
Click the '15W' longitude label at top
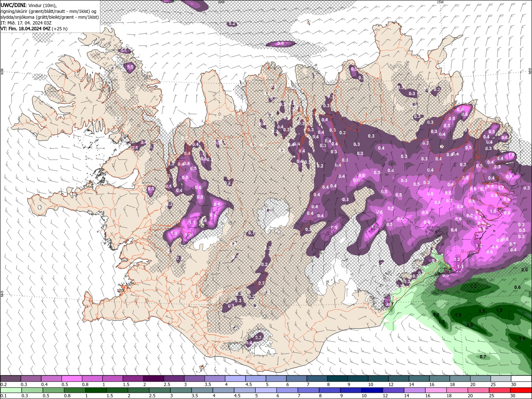pos(440,2)
